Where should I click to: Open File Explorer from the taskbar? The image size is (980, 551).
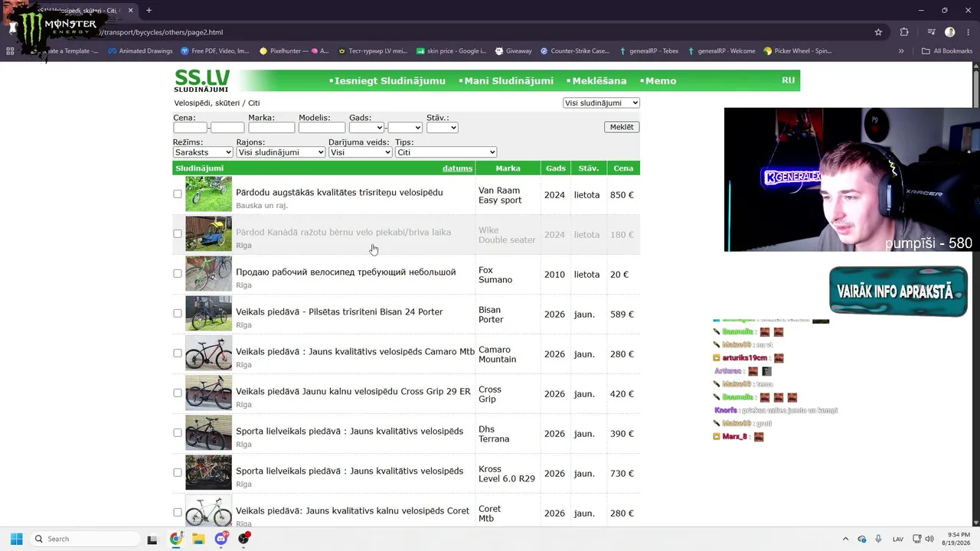[198, 539]
